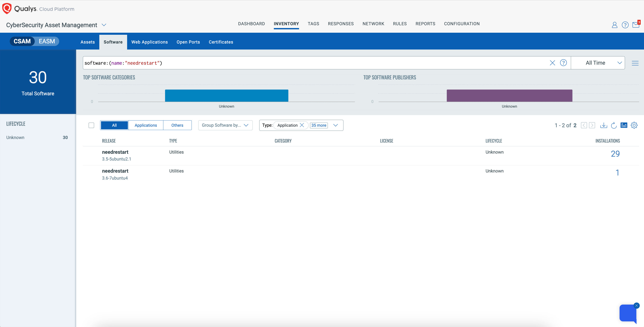Expand CyberSecurity Asset Management module picker
Viewport: 644px width, 327px height.
104,25
